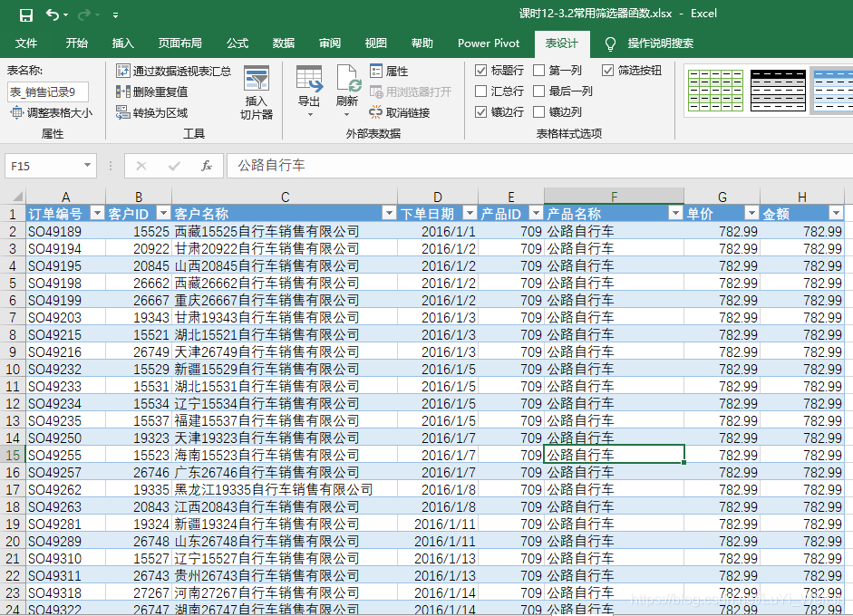Click 调整表格大小 resize table
The width and height of the screenshot is (853, 616).
tap(51, 112)
